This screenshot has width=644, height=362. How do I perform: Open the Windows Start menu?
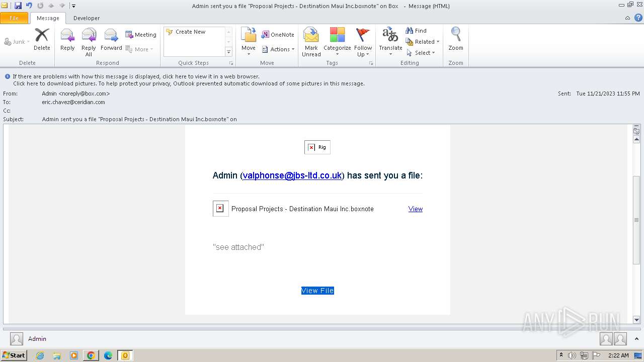[x=14, y=355]
